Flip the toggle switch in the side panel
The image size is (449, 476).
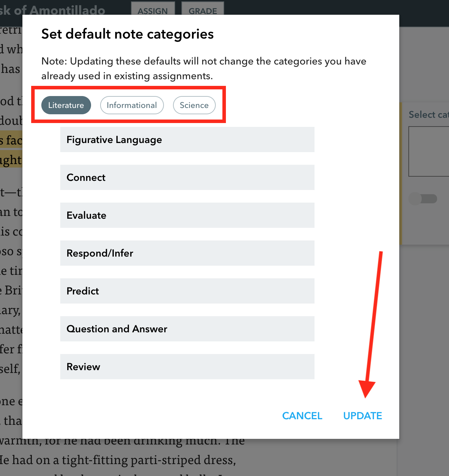coord(423,199)
